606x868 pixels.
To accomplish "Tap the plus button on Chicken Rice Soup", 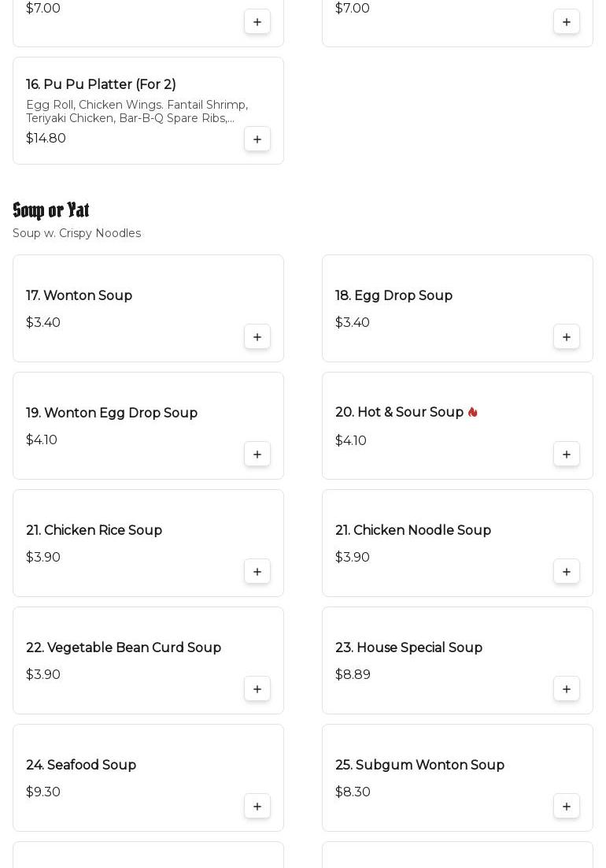I will 257,572.
